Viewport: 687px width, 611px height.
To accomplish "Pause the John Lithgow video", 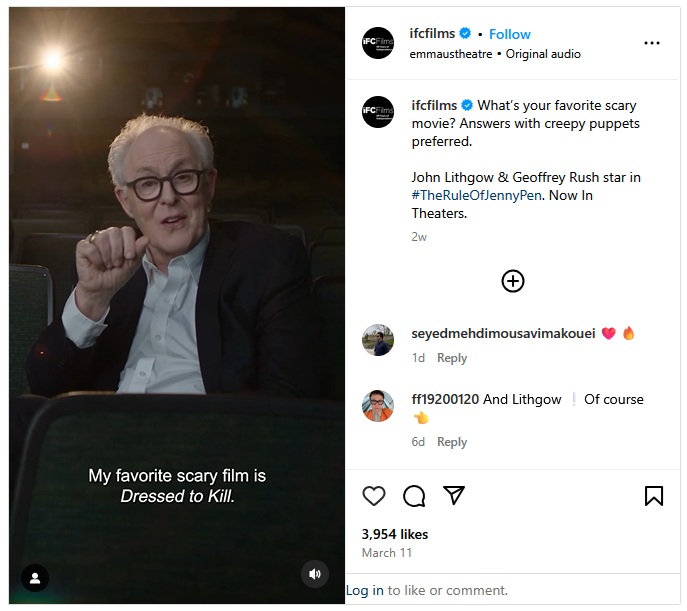I will tap(177, 300).
